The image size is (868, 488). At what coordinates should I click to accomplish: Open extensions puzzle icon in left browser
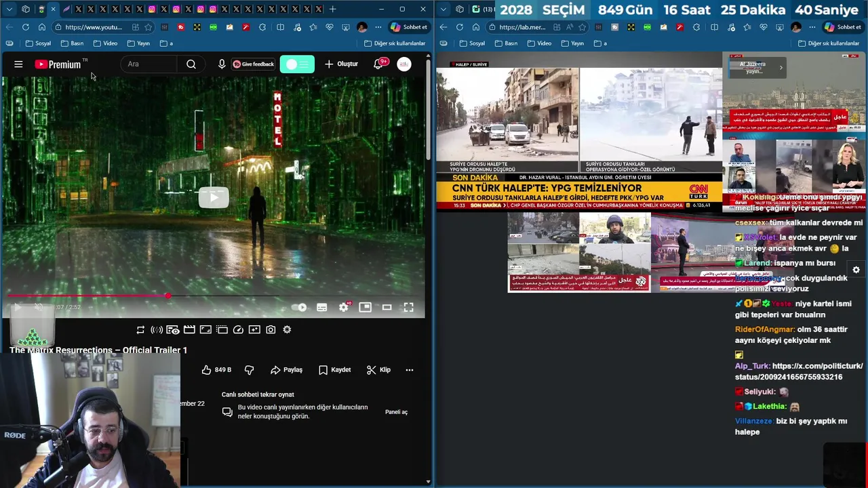(x=262, y=27)
